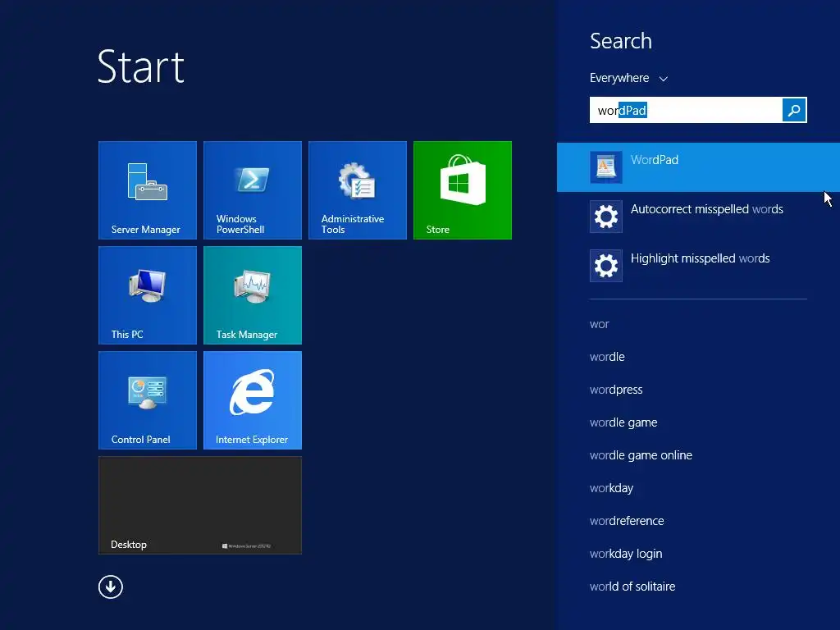
Task: Select the 'wordpress' search suggestion
Action: [616, 390]
